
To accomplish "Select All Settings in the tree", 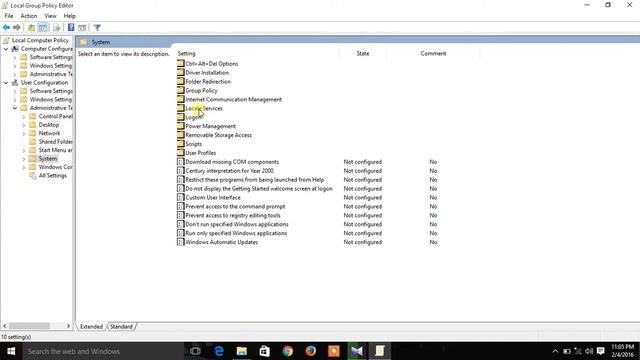I will (x=53, y=176).
